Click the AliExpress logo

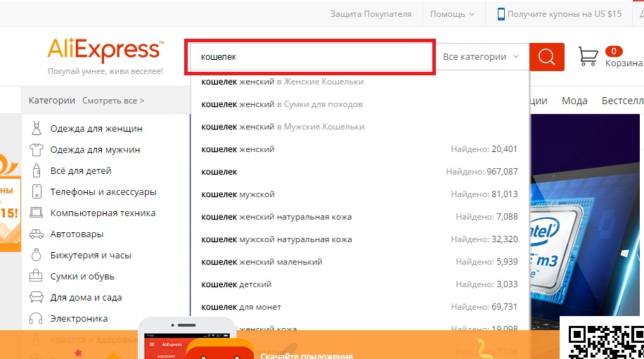105,51
